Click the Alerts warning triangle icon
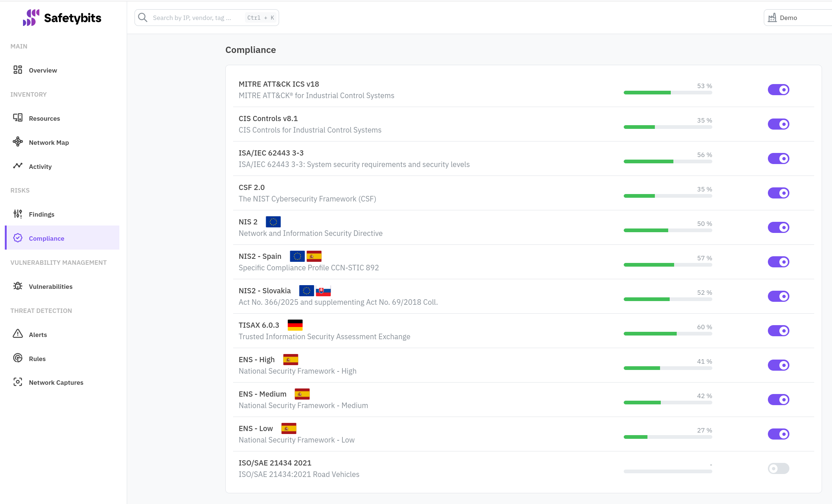This screenshot has width=832, height=504. pyautogui.click(x=18, y=334)
